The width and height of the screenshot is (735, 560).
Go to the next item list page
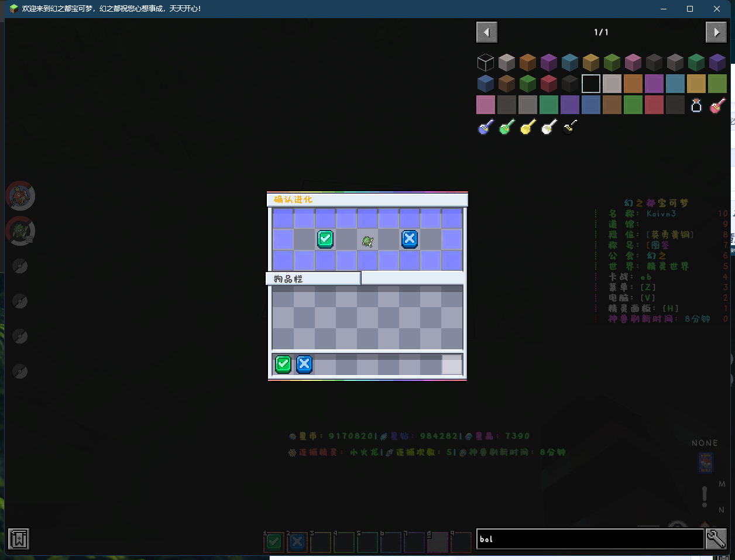click(x=716, y=32)
